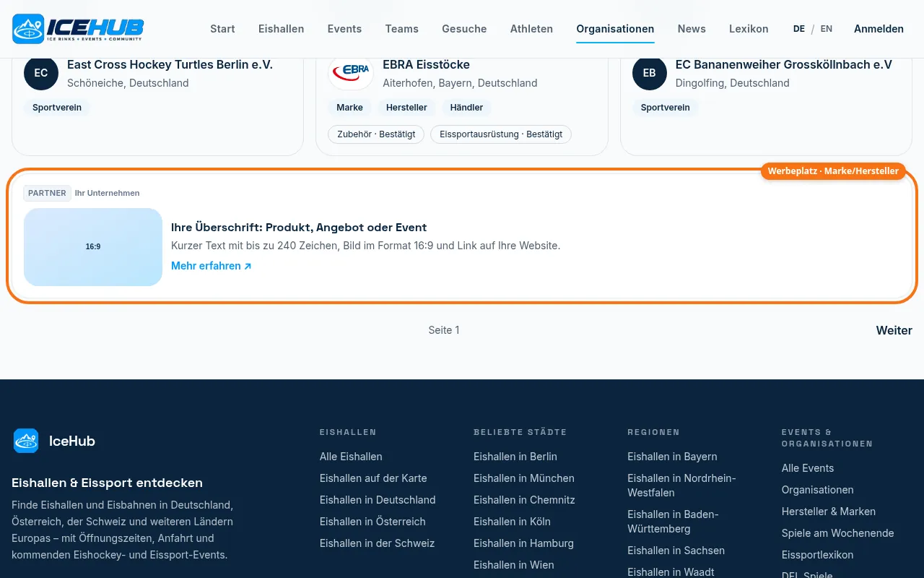This screenshot has width=924, height=578.
Task: Open 'Eishallen in Berlin' footer link
Action: click(515, 457)
